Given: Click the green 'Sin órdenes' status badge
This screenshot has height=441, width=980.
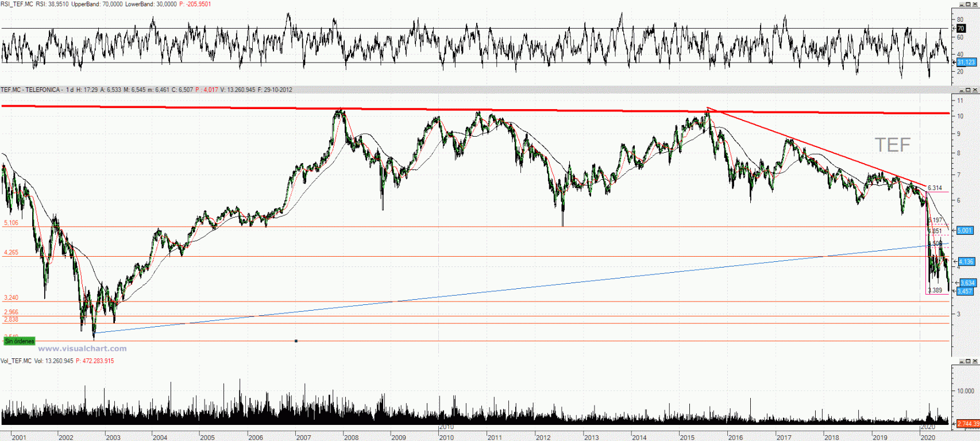Looking at the screenshot, I should pyautogui.click(x=20, y=341).
